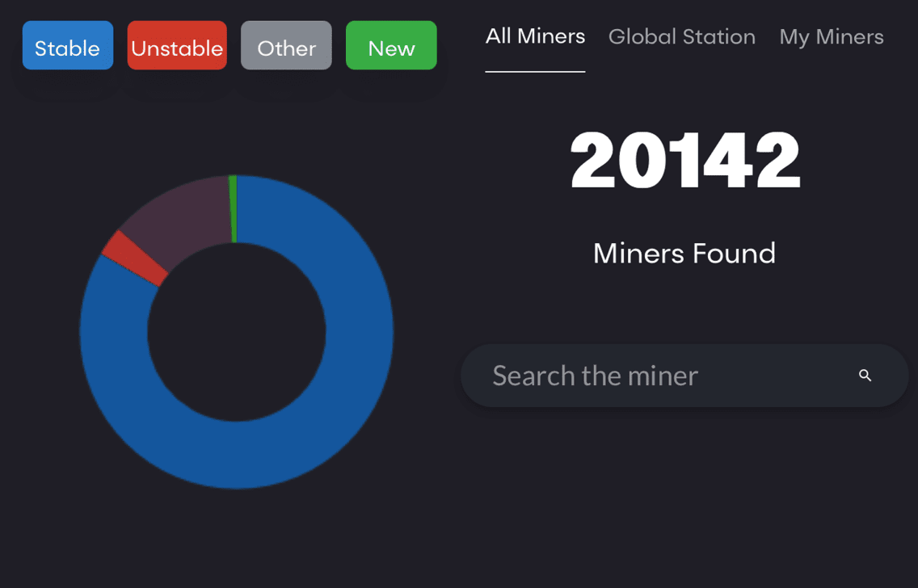The height and width of the screenshot is (588, 918).
Task: Go to the My Miners tab
Action: pyautogui.click(x=831, y=37)
